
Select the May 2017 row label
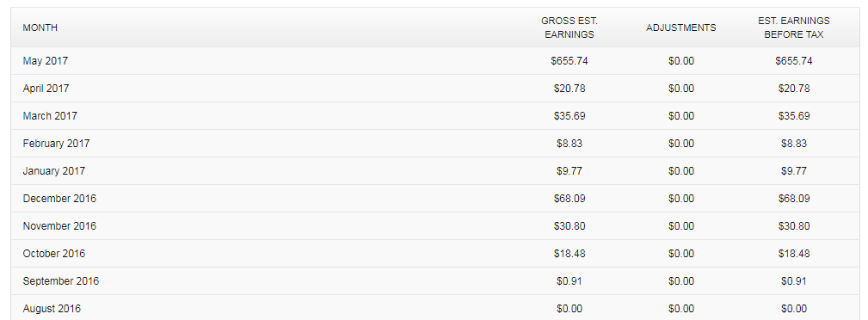pos(46,61)
